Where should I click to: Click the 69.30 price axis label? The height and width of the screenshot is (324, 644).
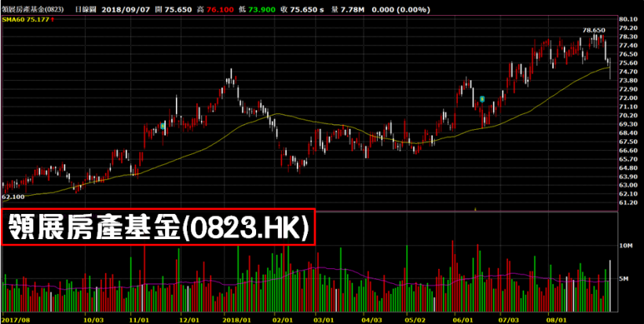[628, 124]
